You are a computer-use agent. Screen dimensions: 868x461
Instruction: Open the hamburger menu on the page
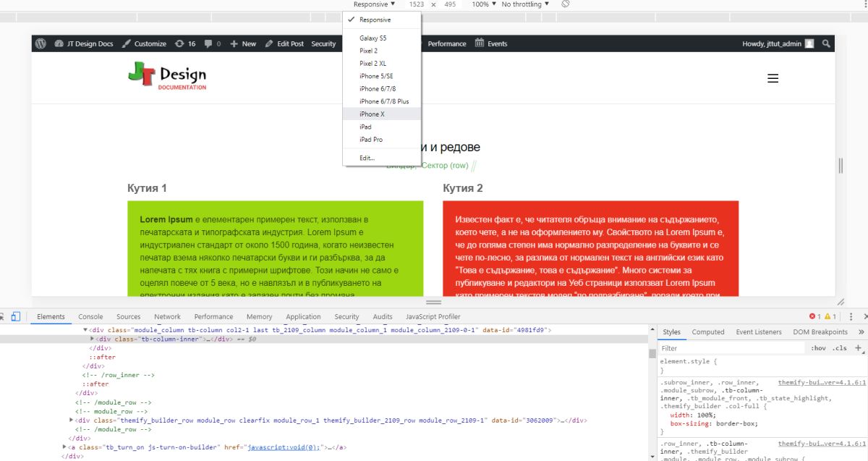point(773,78)
